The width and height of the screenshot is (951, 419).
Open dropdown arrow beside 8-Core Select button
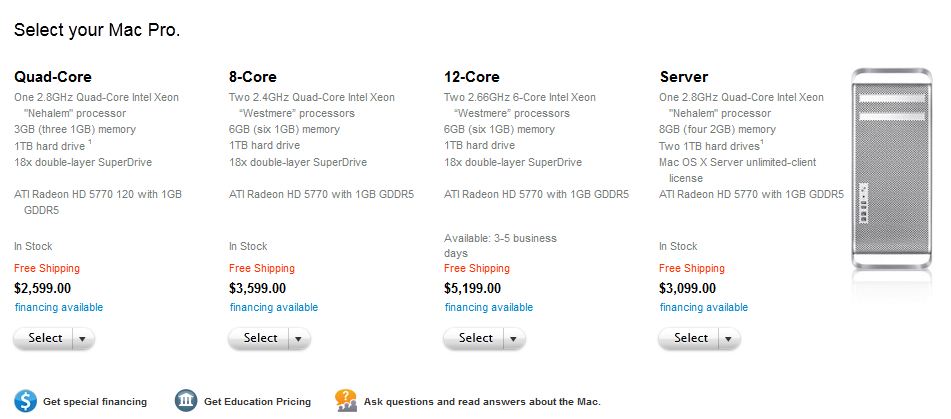coord(298,338)
